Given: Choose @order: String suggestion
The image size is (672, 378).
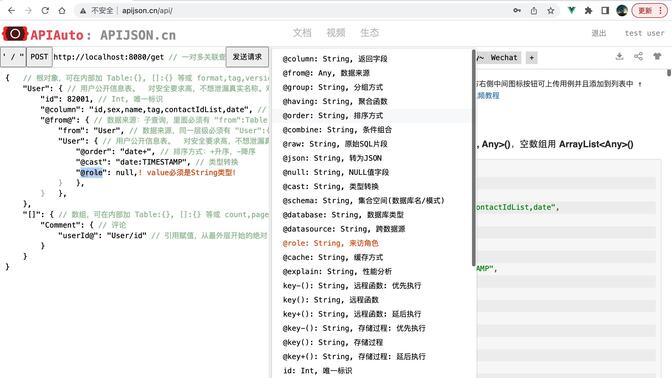Looking at the screenshot, I should click(371, 115).
